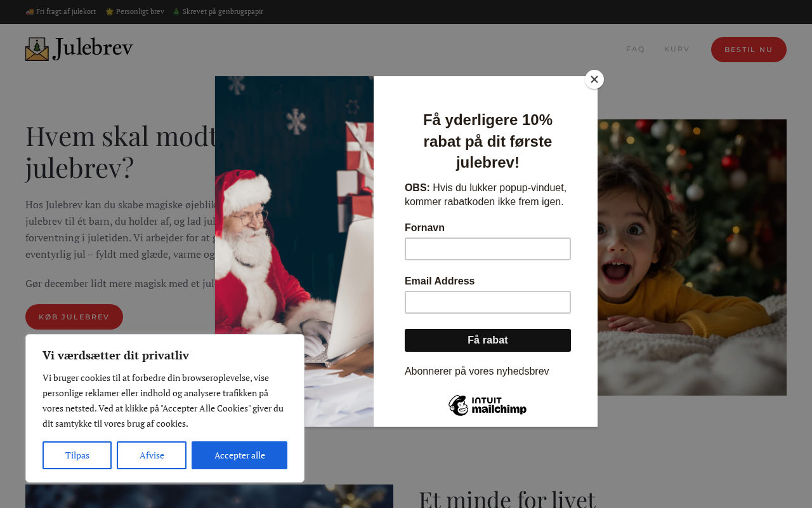
Task: Click the Abonnerer på vores nyhedsbrev text
Action: (477, 371)
